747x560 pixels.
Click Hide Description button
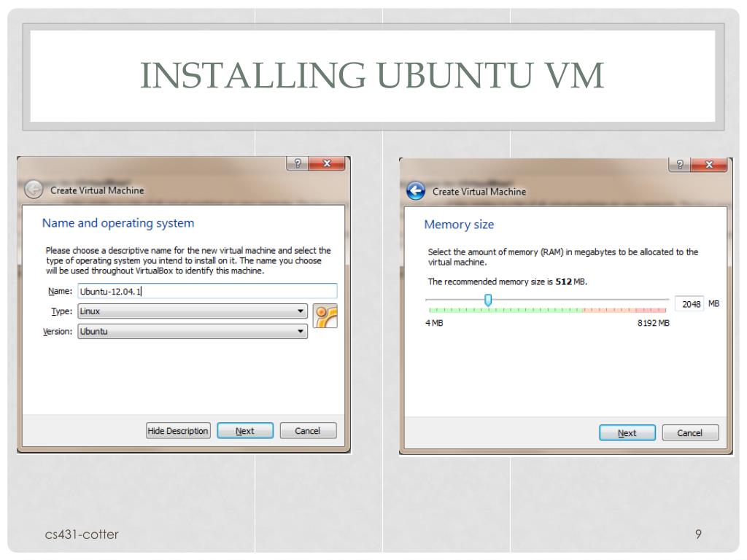[178, 431]
